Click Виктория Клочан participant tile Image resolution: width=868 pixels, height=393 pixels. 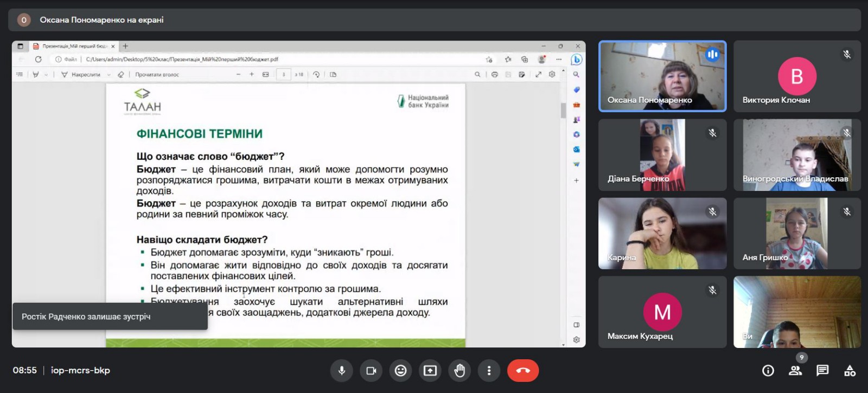point(797,76)
